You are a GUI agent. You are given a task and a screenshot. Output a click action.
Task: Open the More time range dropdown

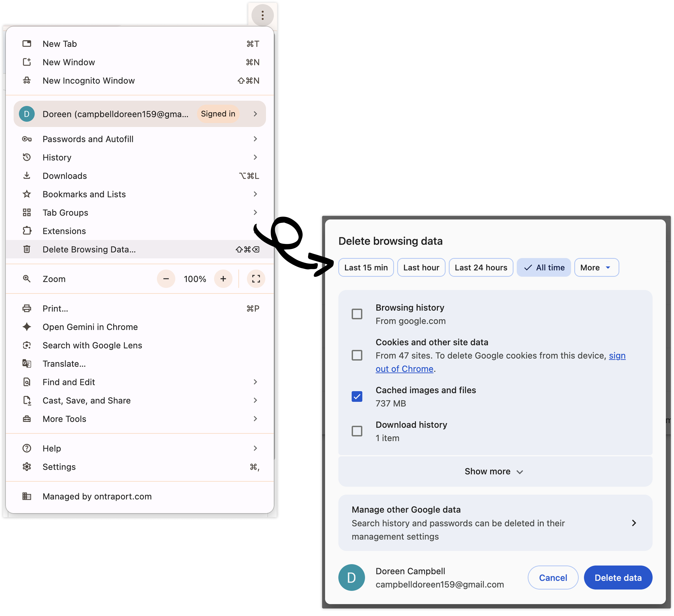[596, 267]
